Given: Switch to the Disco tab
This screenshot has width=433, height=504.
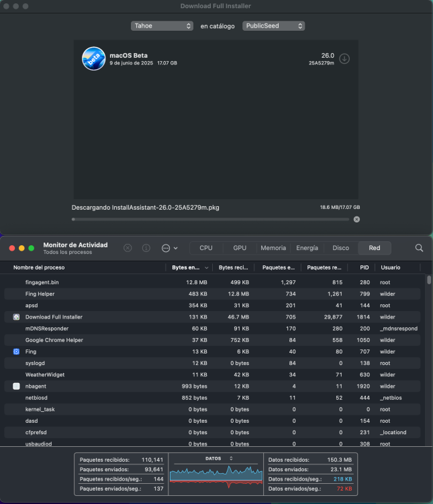Looking at the screenshot, I should coord(341,248).
